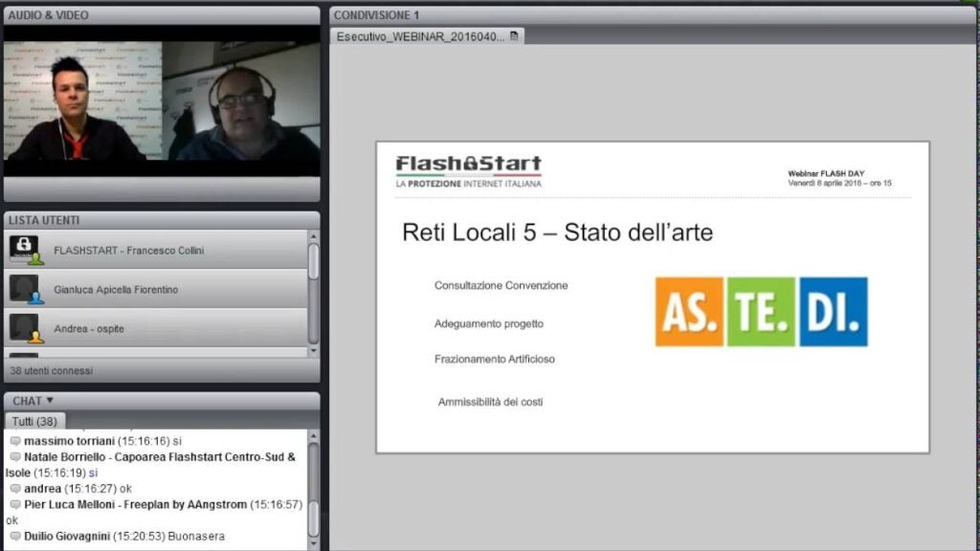Click the 38 utenti connessi status text
The image size is (980, 551).
point(52,370)
